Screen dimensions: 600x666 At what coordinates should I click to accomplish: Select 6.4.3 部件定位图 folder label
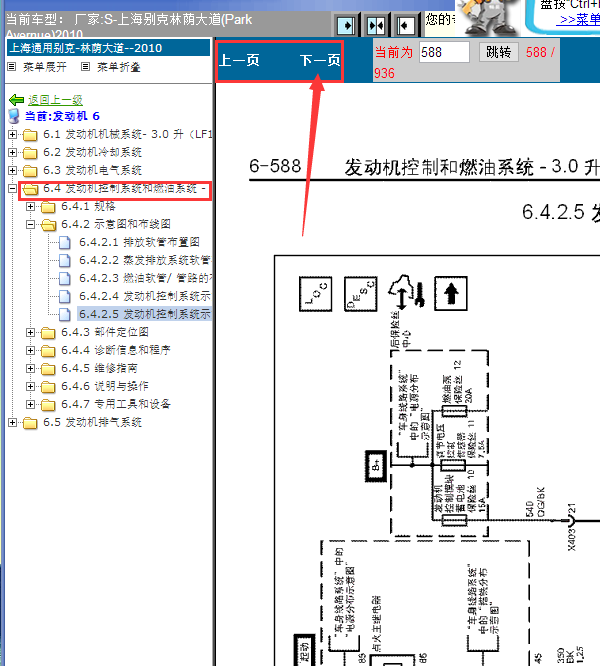click(x=105, y=332)
